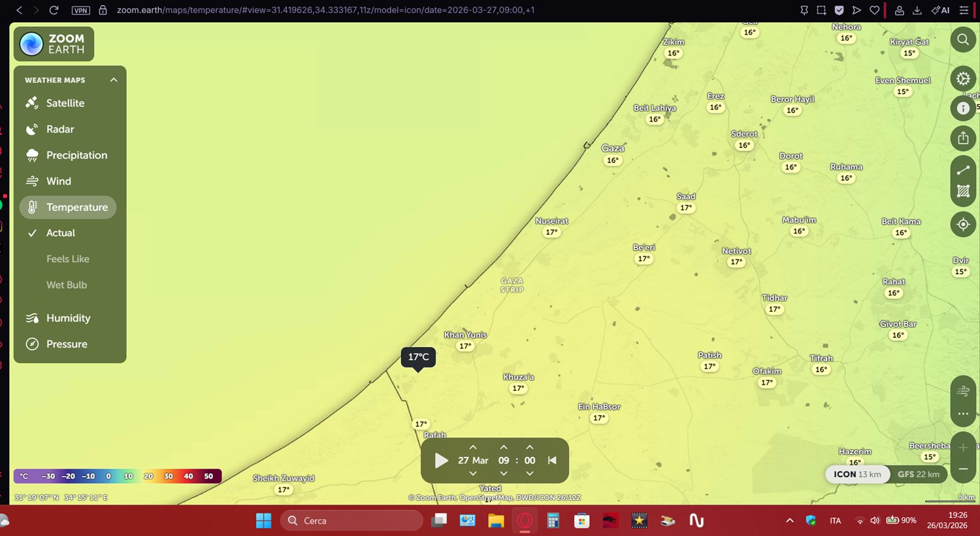Click the Precipitation cloud icon
The image size is (980, 536).
tap(32, 155)
